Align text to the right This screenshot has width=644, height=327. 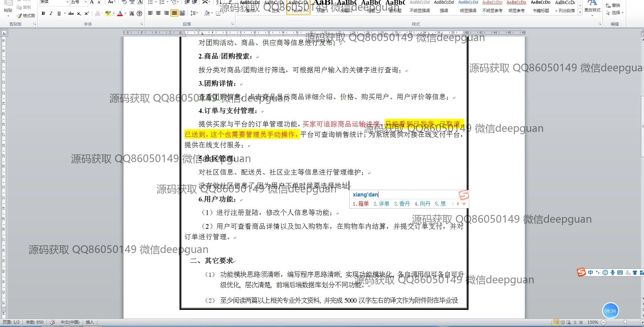click(166, 13)
